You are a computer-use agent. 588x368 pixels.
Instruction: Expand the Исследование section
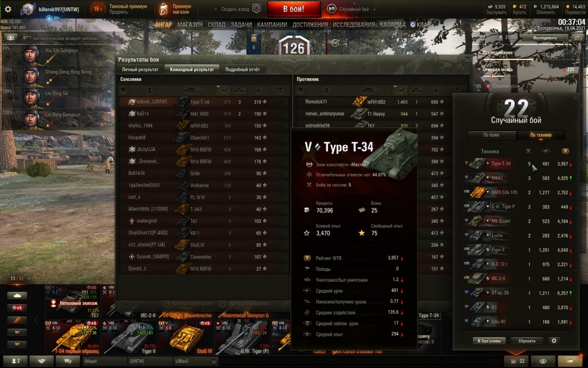(497, 53)
